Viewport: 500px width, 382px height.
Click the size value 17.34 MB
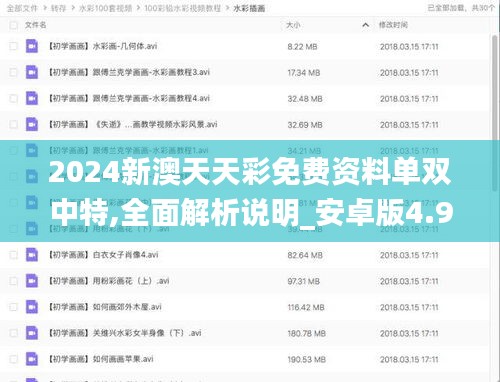coord(304,73)
